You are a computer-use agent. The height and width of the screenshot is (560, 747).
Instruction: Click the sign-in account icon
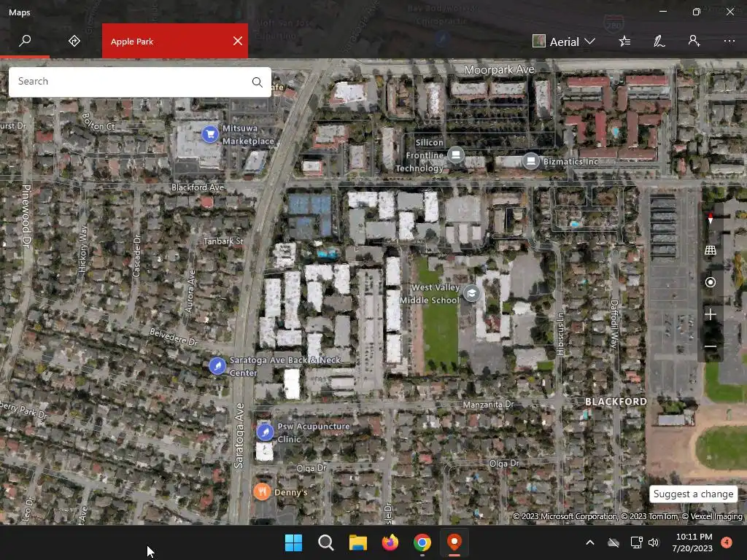point(694,41)
